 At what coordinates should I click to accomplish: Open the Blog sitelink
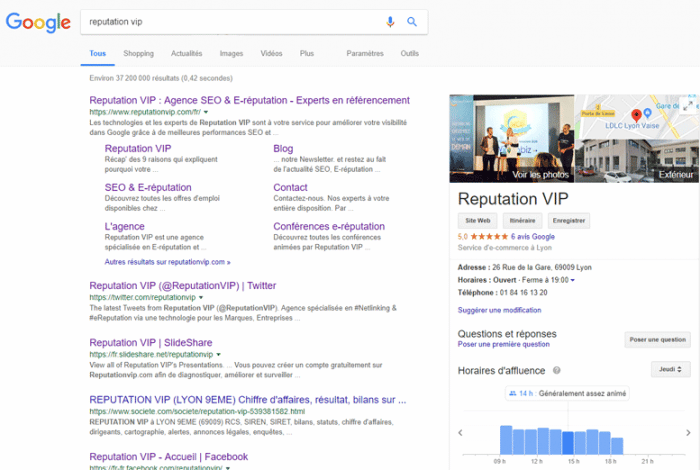283,149
